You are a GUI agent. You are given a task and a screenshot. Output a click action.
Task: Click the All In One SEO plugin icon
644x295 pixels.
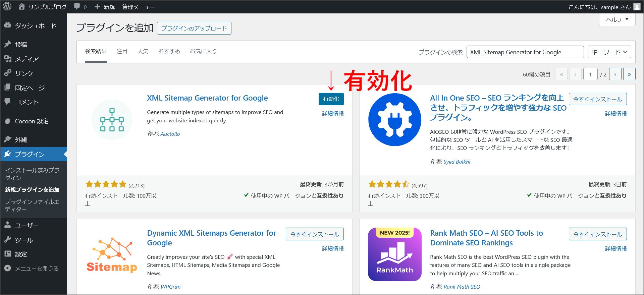(x=395, y=120)
